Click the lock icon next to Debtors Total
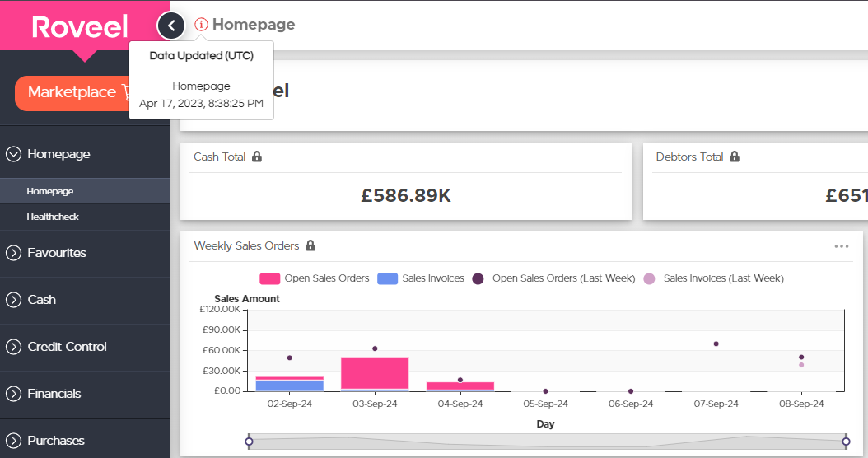 (735, 157)
